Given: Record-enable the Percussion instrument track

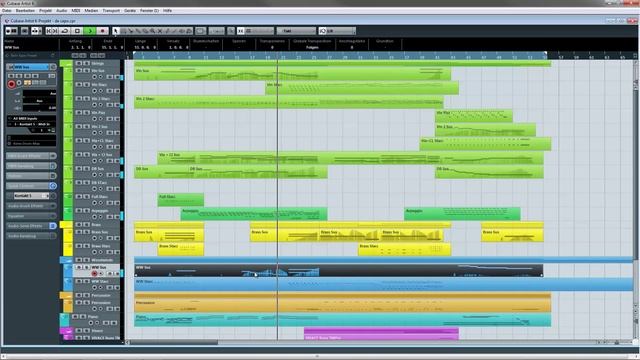Looking at the screenshot, I should point(94,309).
